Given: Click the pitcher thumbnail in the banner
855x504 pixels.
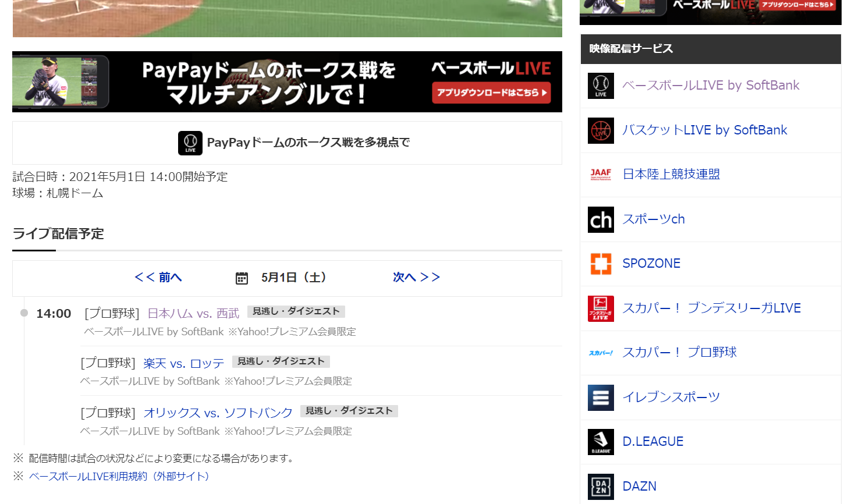Looking at the screenshot, I should [x=61, y=82].
